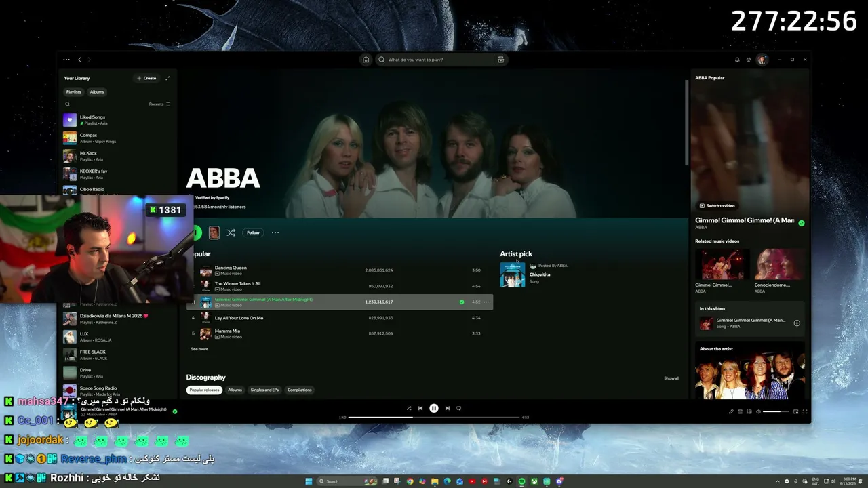Open more options for Gimme! Gimme! Gimme! row
The width and height of the screenshot is (868, 488).
pos(486,302)
